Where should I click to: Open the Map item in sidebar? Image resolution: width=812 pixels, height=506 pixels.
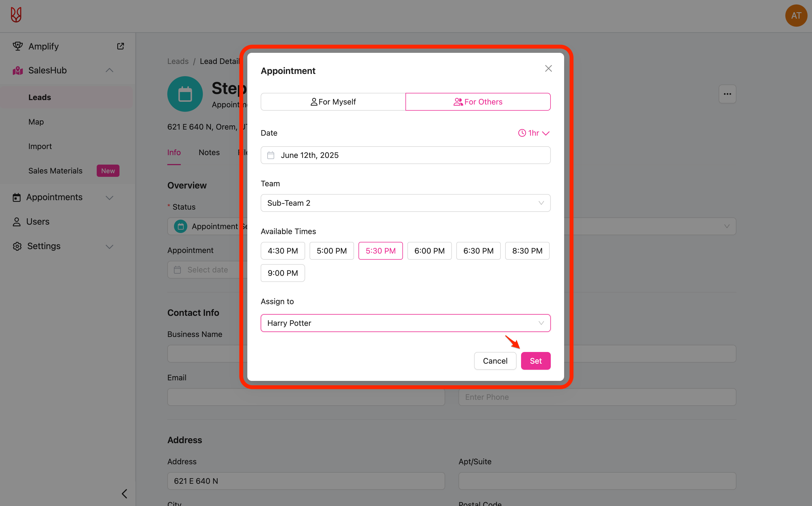(x=36, y=122)
